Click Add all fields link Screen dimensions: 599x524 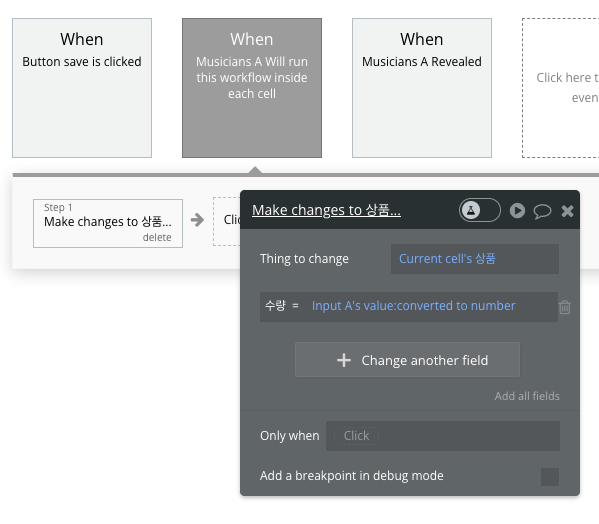click(527, 396)
